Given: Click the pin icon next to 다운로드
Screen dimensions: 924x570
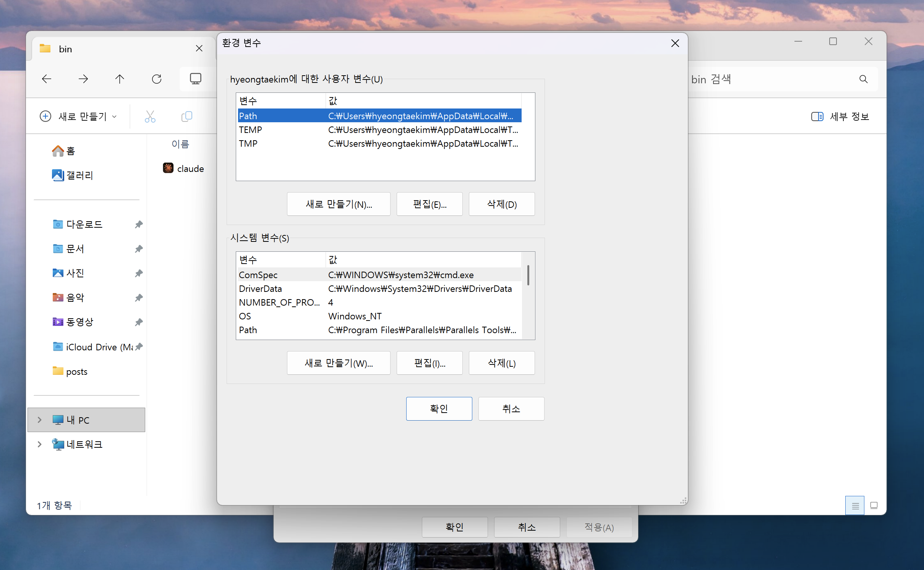Looking at the screenshot, I should tap(139, 224).
